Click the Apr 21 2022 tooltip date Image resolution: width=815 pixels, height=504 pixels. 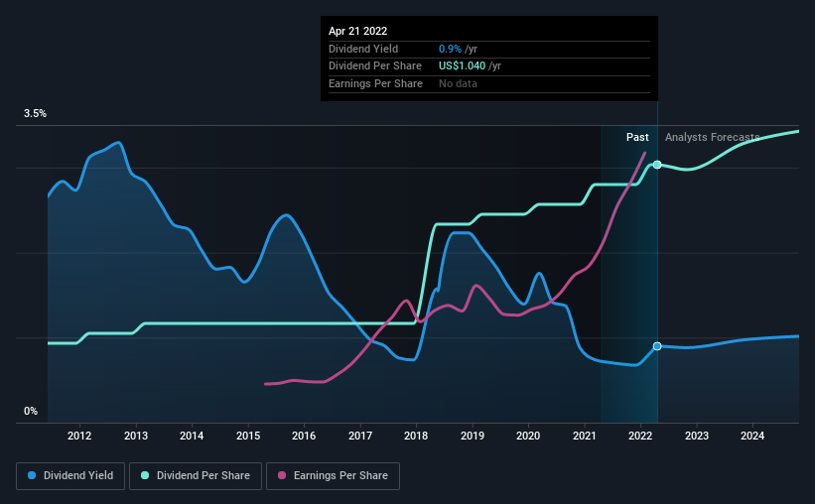pyautogui.click(x=357, y=31)
